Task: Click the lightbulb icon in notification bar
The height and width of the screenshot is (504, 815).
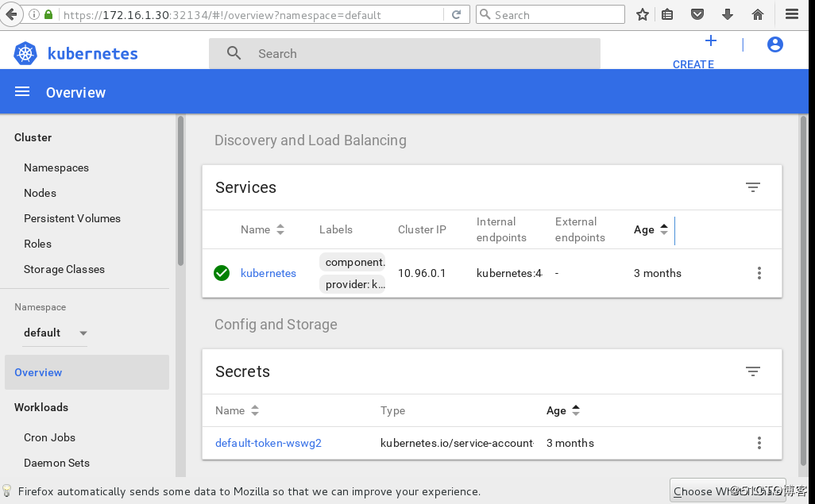Action: pos(7,491)
